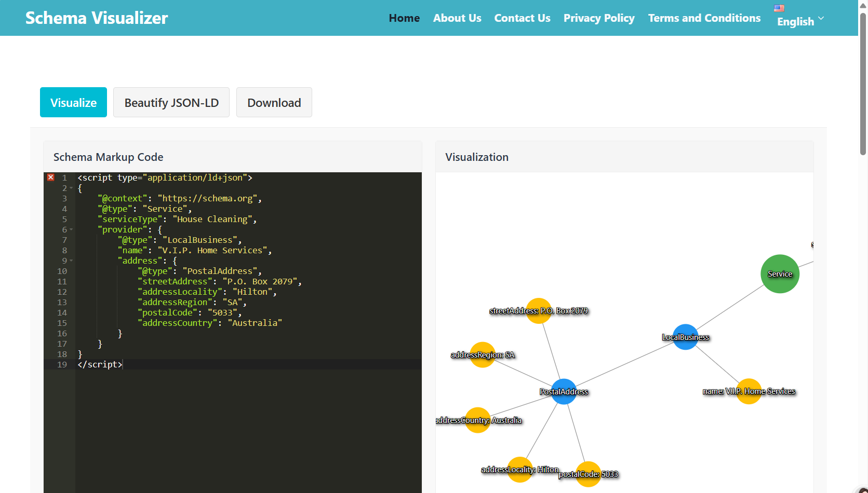The width and height of the screenshot is (868, 493).
Task: Collapse the address block fold at line 9
Action: 71,261
